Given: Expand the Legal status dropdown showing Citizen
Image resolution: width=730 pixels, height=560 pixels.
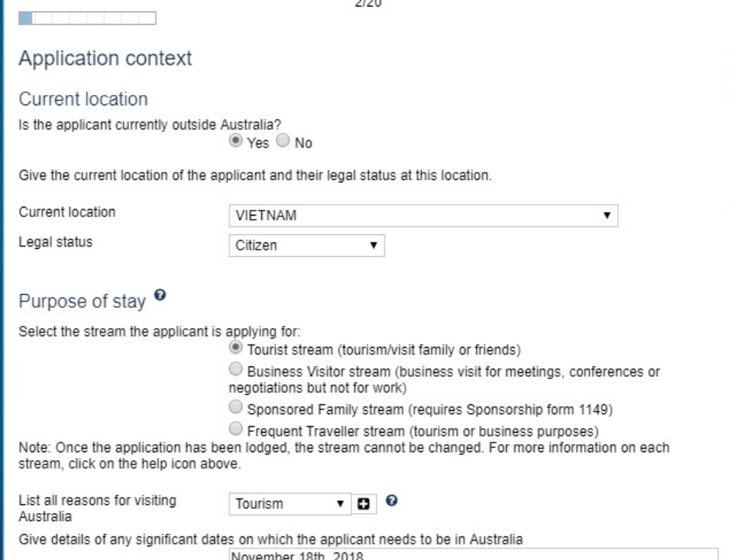Looking at the screenshot, I should click(x=307, y=246).
